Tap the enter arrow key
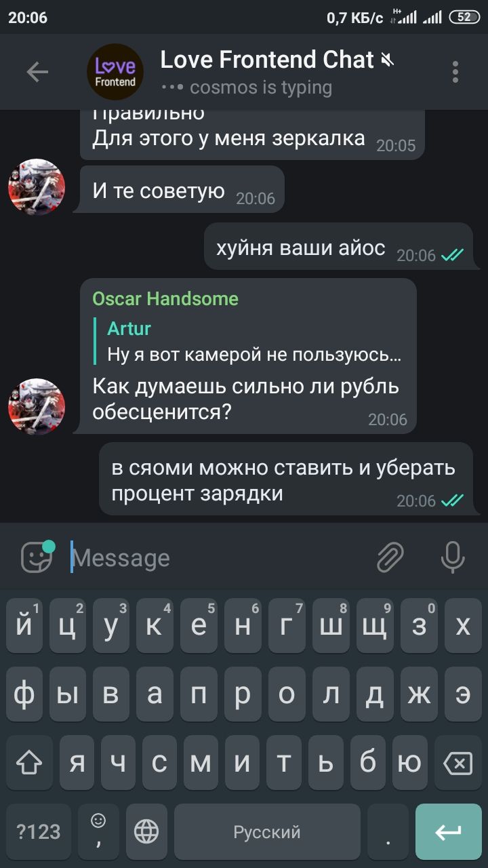 pyautogui.click(x=448, y=831)
